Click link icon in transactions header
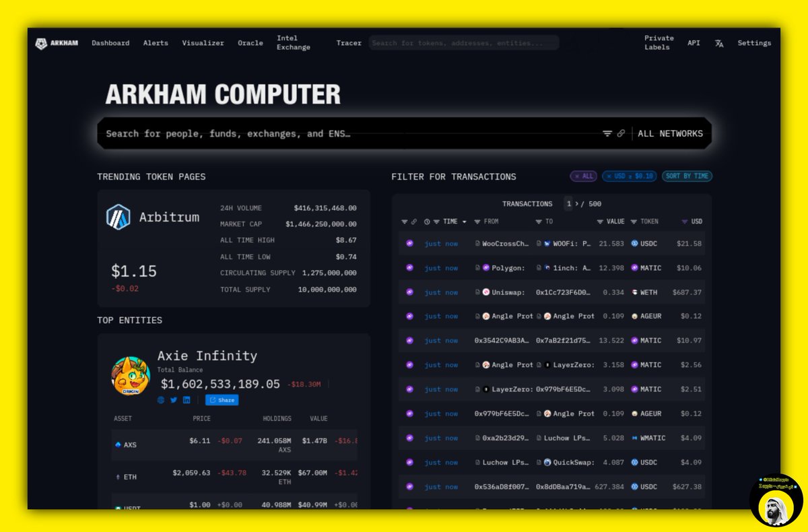Viewport: 808px width, 532px height. 414,222
